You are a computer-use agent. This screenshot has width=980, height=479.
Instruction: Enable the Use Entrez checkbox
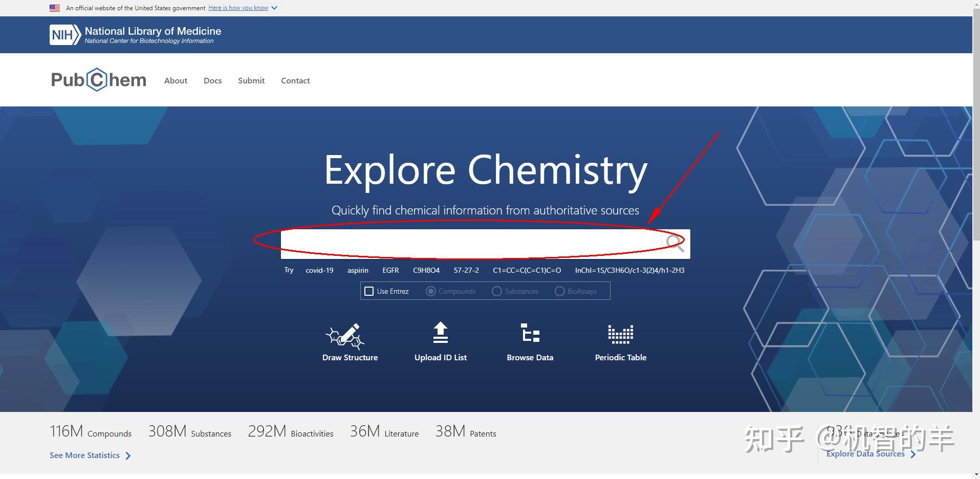[x=369, y=291]
